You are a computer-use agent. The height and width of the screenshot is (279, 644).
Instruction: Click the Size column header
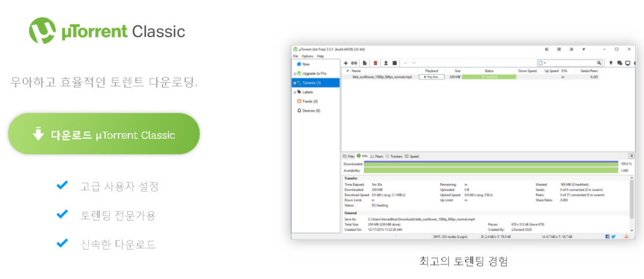click(457, 71)
